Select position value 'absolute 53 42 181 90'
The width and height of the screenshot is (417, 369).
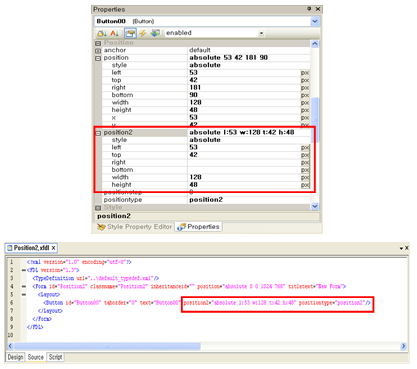229,57
